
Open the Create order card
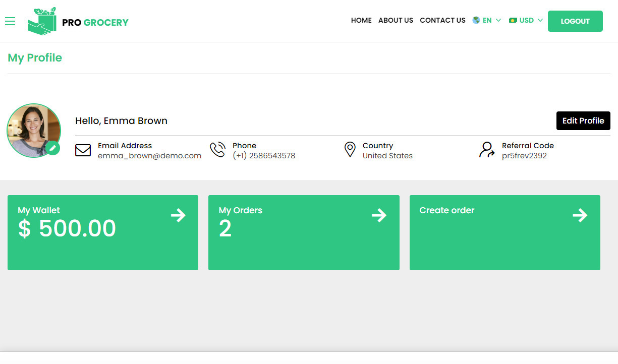pos(505,232)
